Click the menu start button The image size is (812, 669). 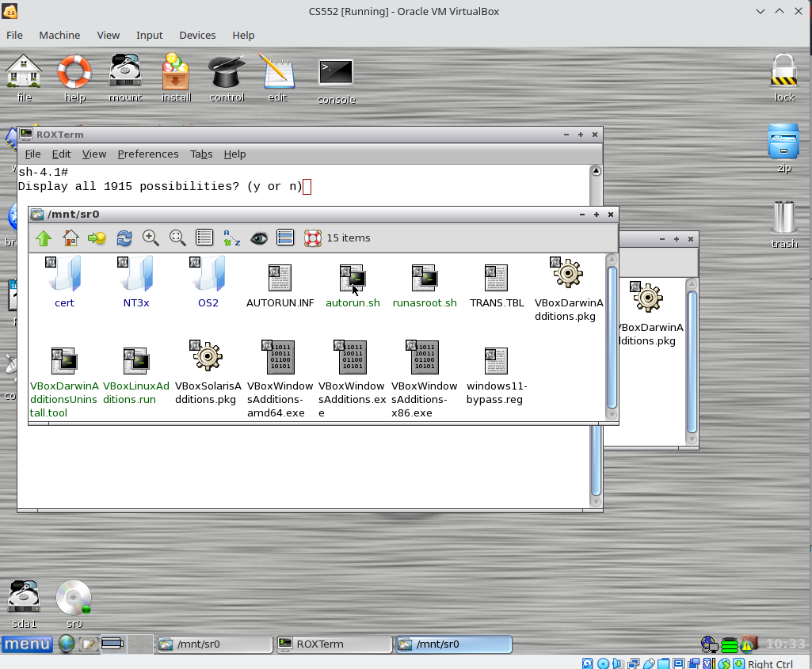pos(27,644)
